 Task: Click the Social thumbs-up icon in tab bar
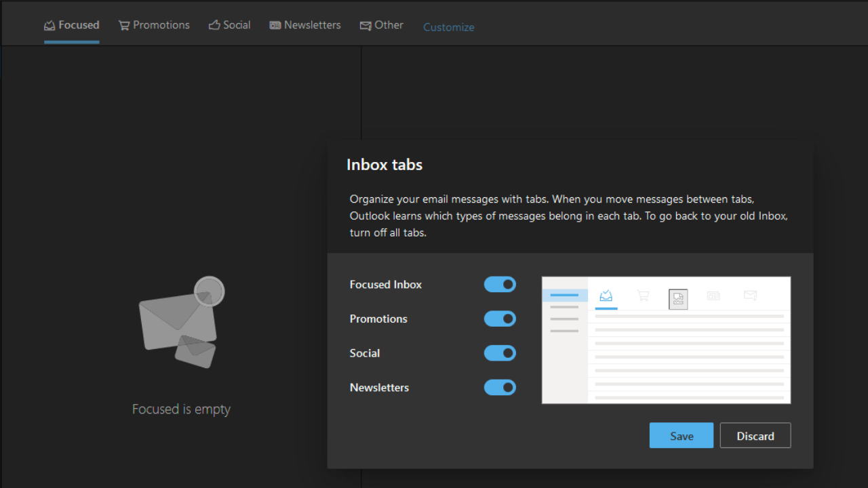click(214, 26)
